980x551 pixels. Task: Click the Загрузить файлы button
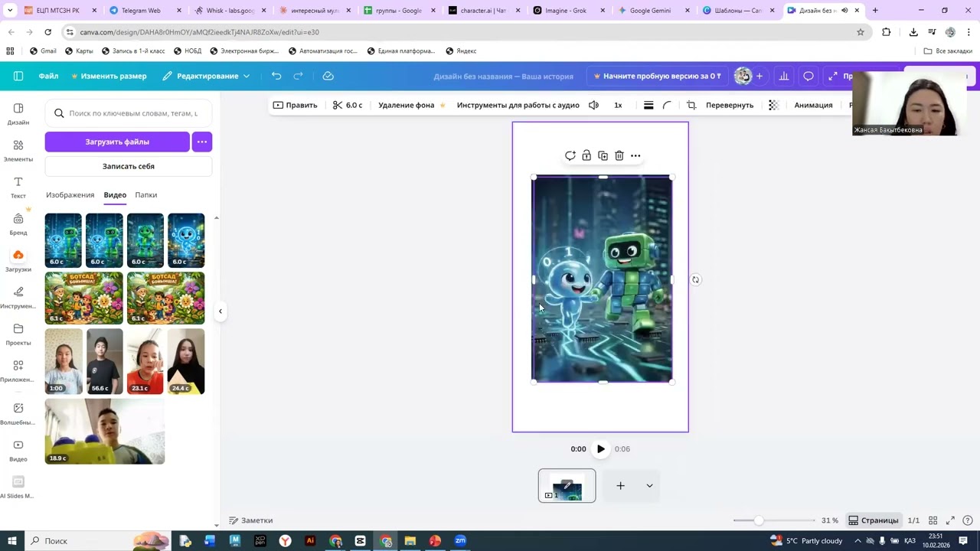tap(117, 142)
